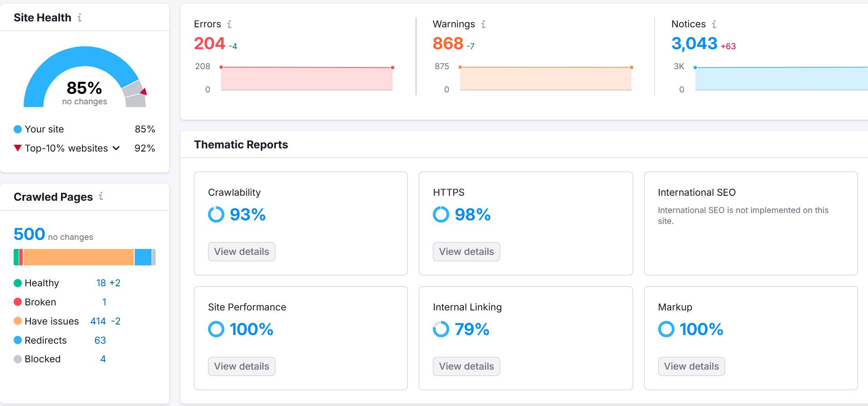View details for Site Performance report
Viewport: 868px width, 406px height.
(242, 366)
